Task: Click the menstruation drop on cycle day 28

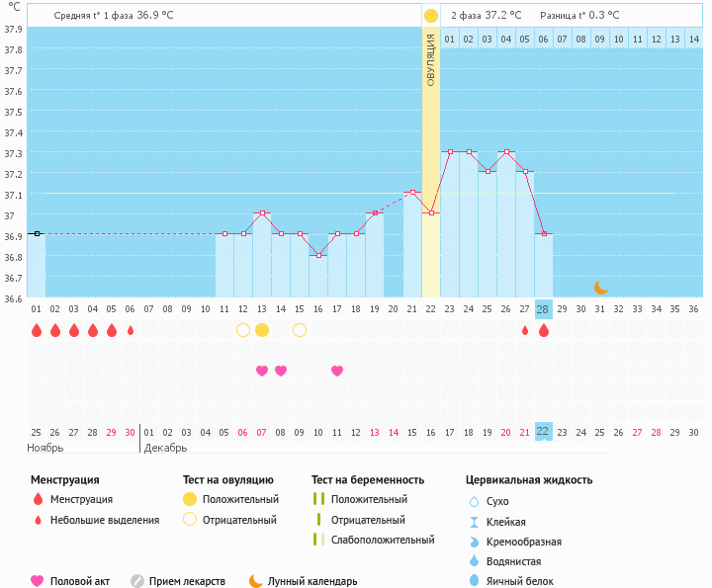Action: tap(543, 330)
